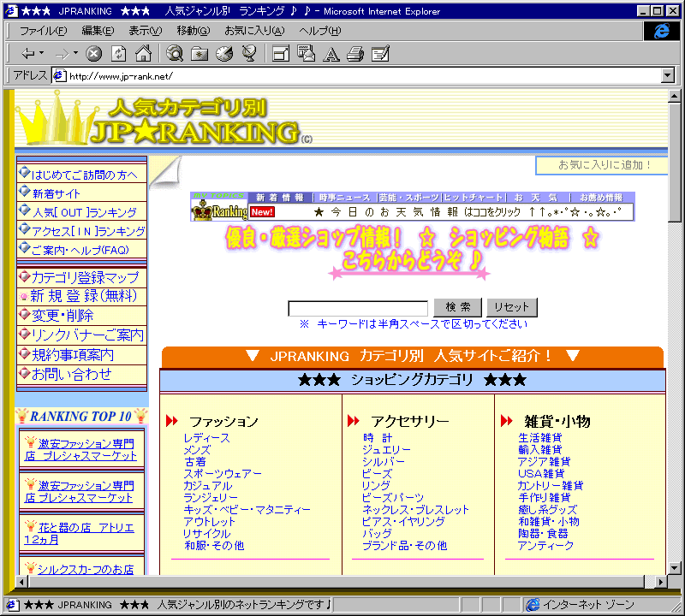Open the Favorites folder toolbar icon
The image size is (685, 616).
[x=200, y=54]
